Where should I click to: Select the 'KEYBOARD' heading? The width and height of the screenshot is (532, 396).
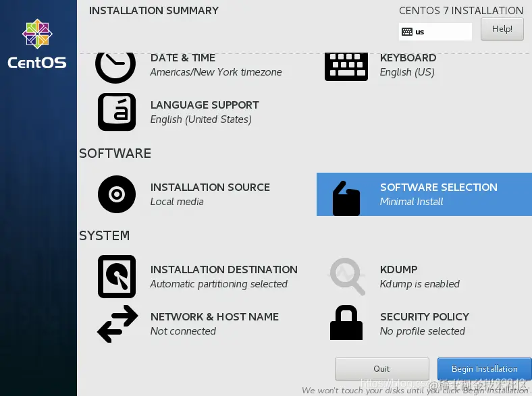pos(408,58)
